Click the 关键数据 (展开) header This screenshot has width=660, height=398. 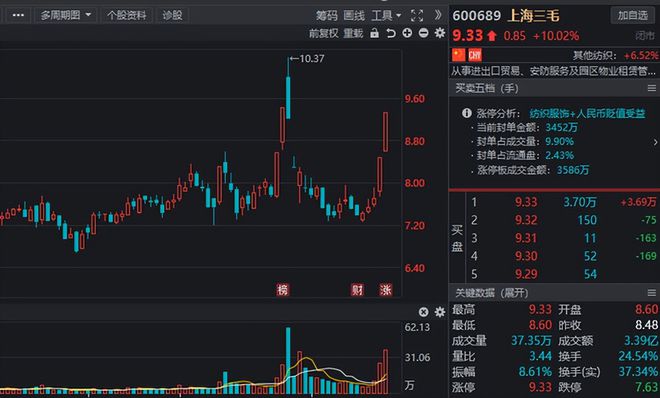[x=491, y=293]
